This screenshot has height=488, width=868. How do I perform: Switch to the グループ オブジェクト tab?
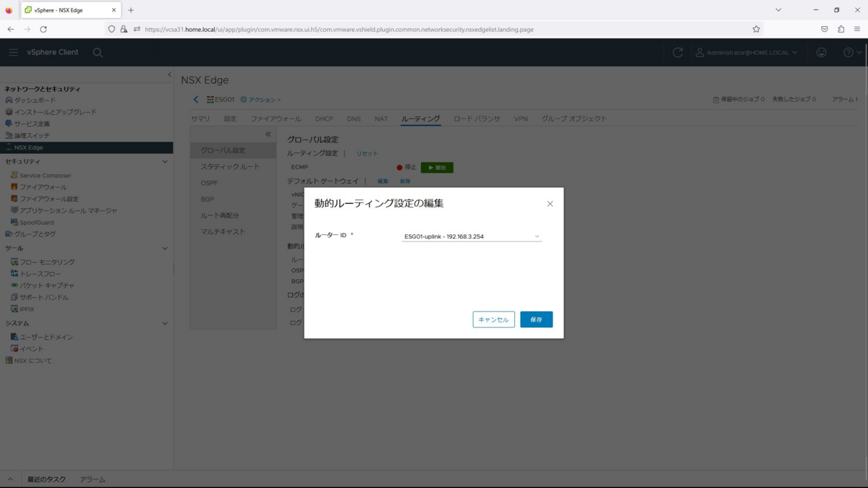[x=574, y=119]
